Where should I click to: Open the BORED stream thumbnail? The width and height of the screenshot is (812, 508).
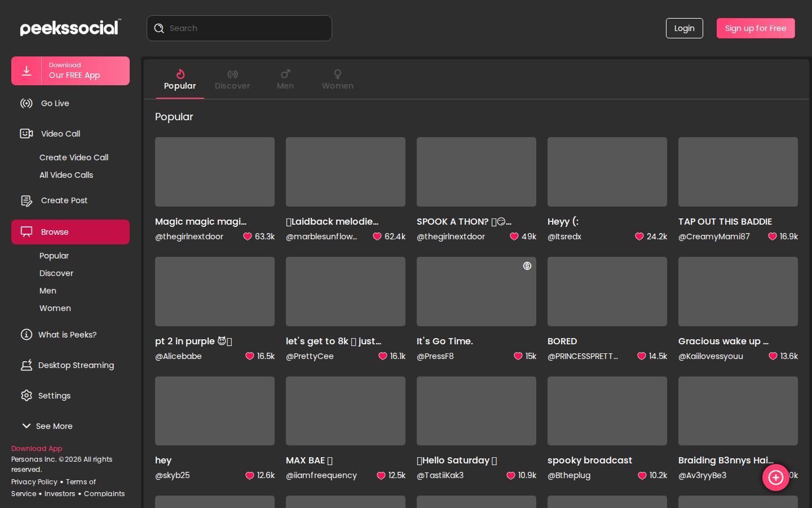click(607, 291)
